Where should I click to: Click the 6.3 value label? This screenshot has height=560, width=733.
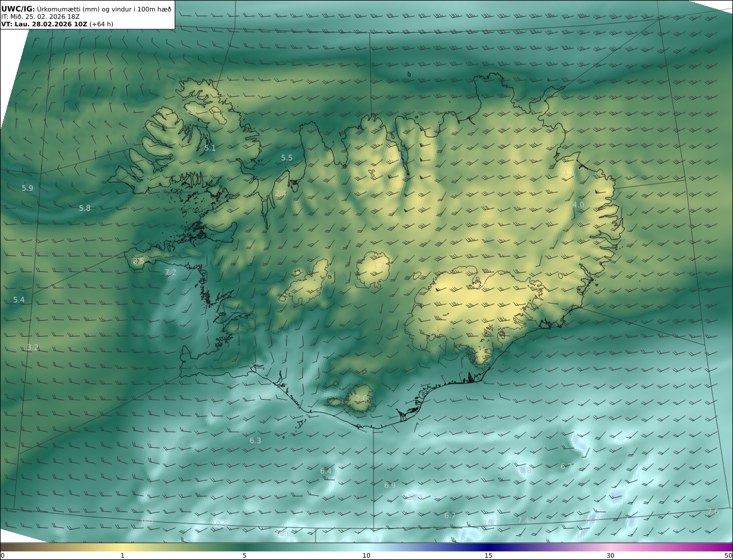(255, 440)
